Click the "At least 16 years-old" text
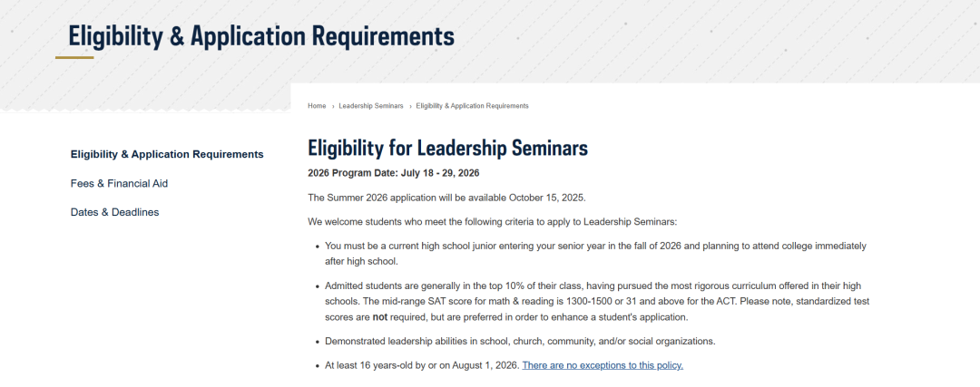The width and height of the screenshot is (980, 387). pyautogui.click(x=422, y=365)
